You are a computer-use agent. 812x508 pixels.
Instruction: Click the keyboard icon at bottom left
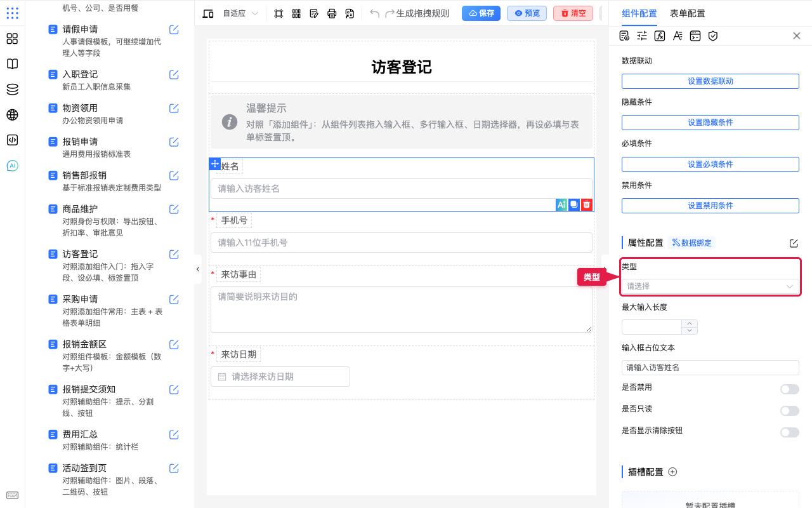click(x=12, y=495)
